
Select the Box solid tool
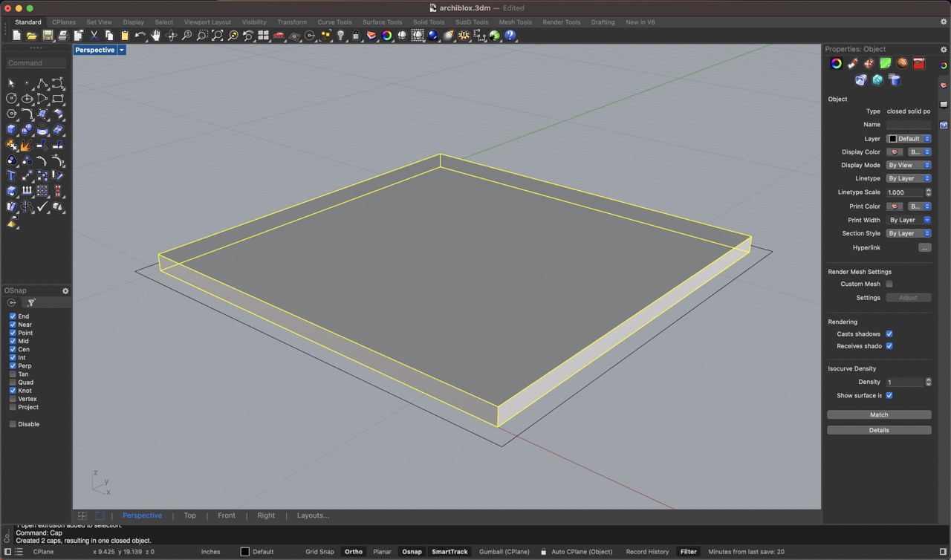[11, 129]
